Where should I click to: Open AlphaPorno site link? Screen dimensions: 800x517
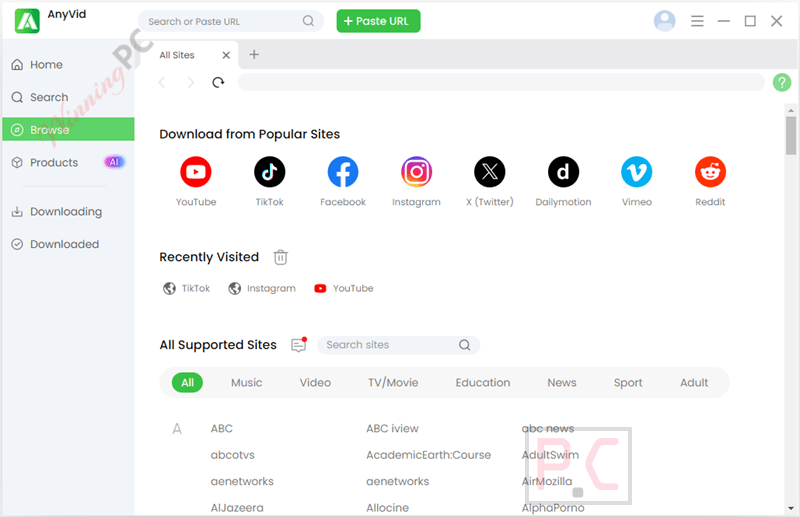(x=553, y=508)
